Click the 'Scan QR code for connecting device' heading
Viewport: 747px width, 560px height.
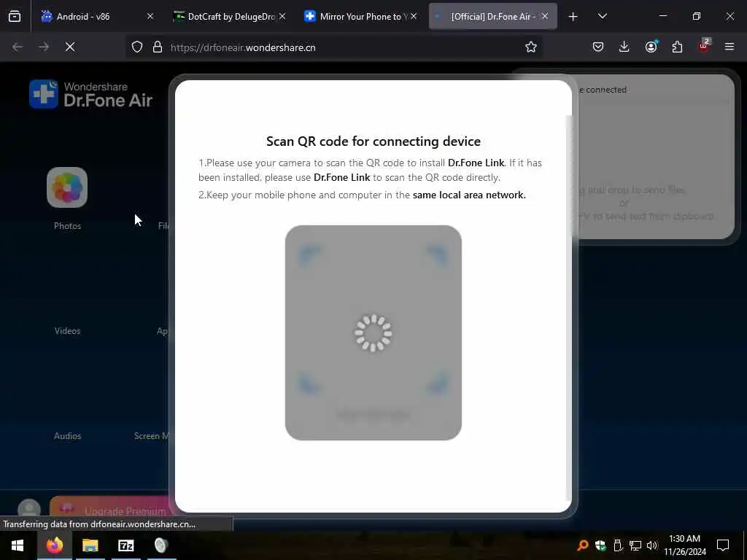[x=373, y=141]
